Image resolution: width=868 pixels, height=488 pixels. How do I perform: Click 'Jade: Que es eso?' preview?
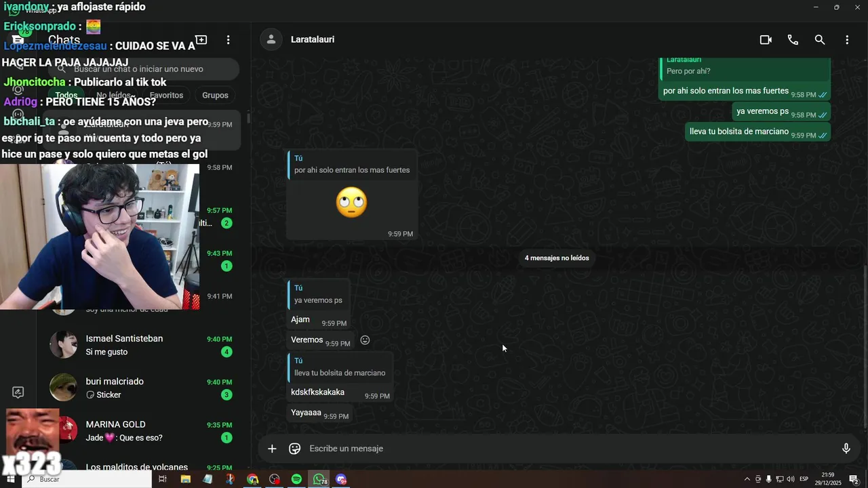(x=124, y=438)
